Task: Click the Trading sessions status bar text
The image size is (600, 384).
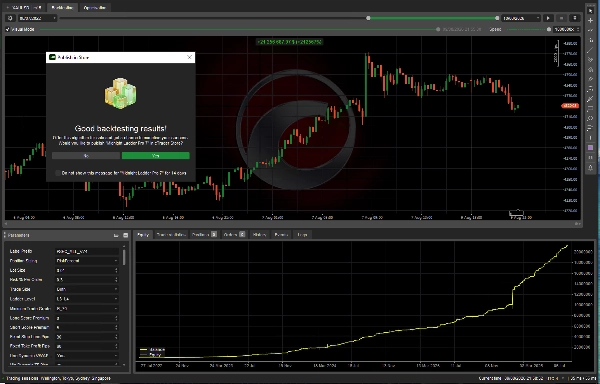Action: (58, 379)
